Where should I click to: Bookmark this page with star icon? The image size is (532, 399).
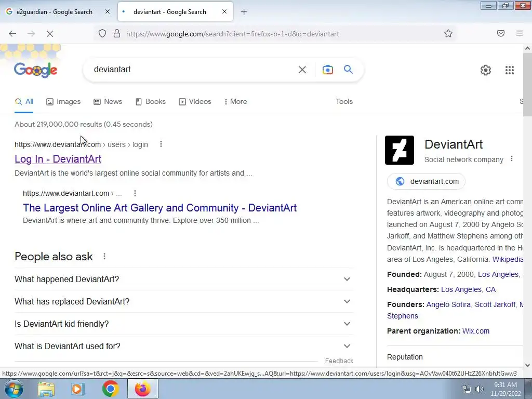coord(448,34)
